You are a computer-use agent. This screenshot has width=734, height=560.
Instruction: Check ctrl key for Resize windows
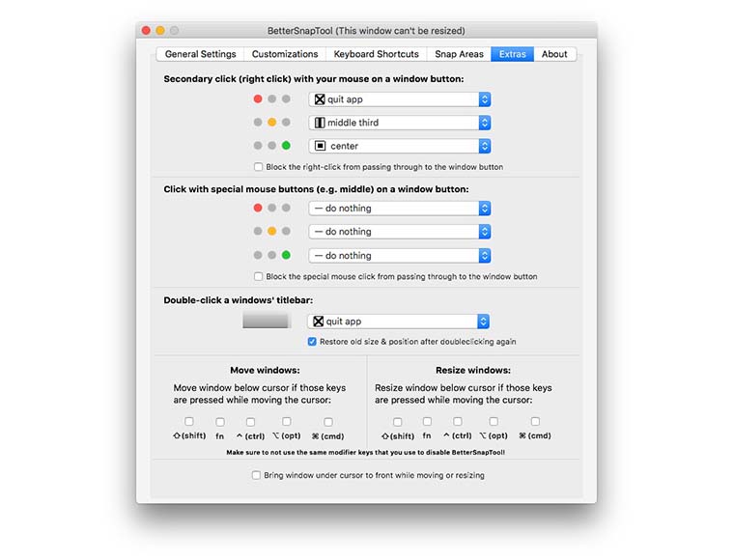[x=458, y=422]
